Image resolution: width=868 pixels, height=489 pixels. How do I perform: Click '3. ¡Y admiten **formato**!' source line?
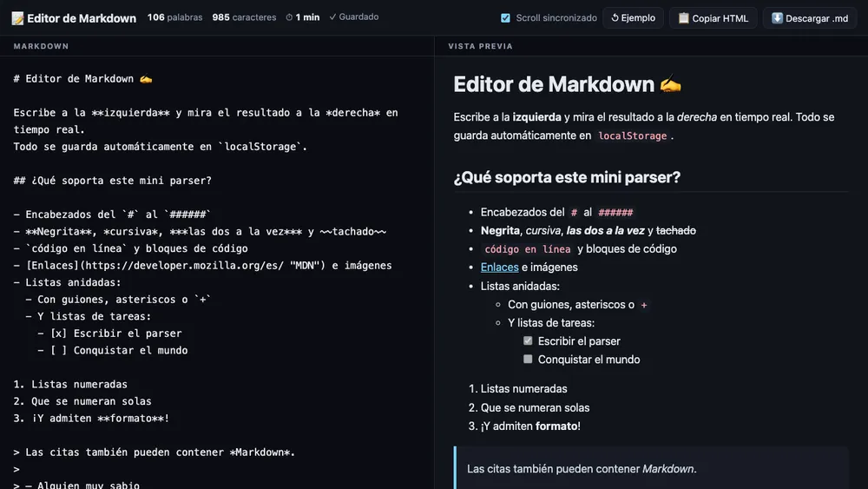(91, 418)
